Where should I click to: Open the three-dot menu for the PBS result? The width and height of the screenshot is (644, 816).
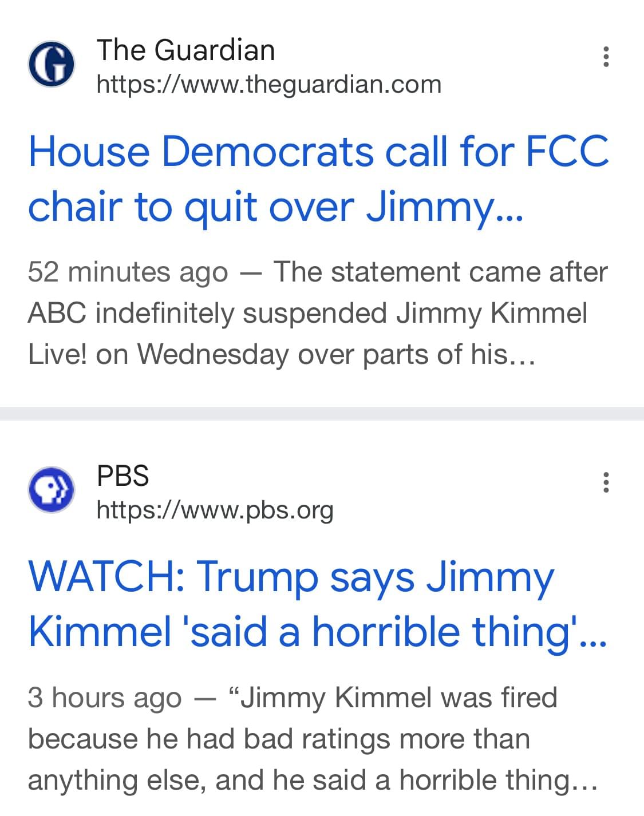pos(606,482)
